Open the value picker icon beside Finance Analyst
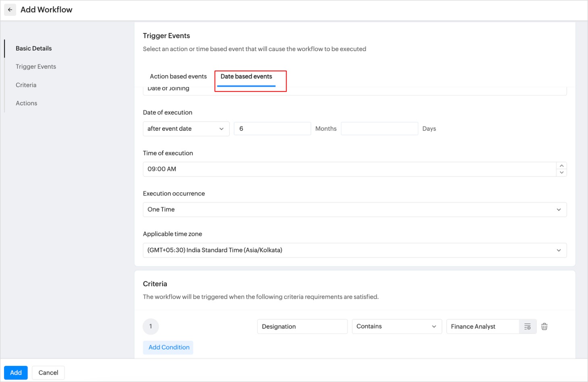588x382 pixels. (x=527, y=326)
